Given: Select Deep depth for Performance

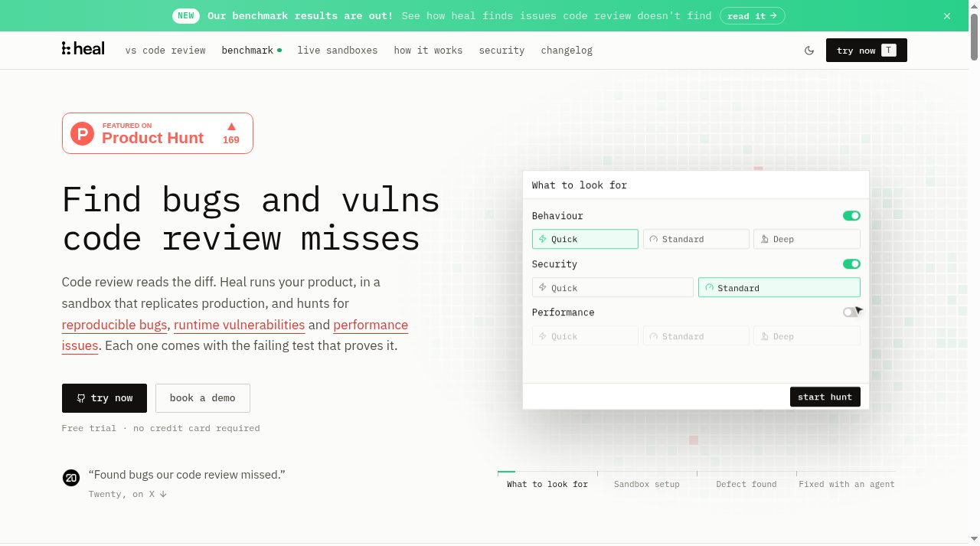Looking at the screenshot, I should click(x=807, y=336).
